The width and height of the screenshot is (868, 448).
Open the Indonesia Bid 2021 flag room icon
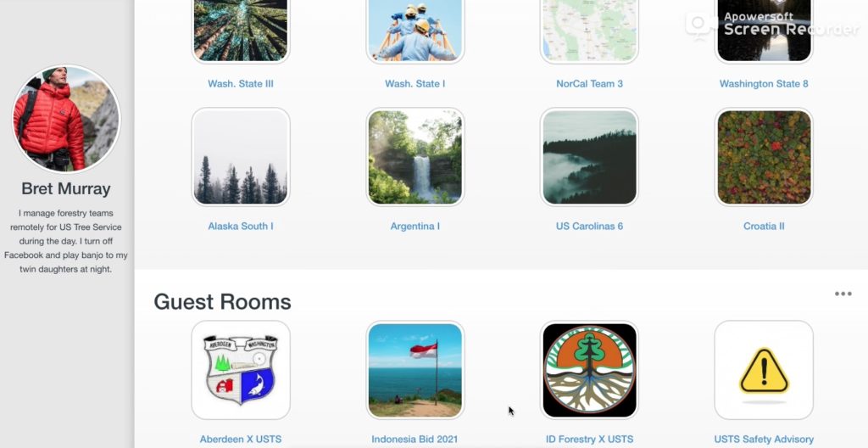[415, 370]
